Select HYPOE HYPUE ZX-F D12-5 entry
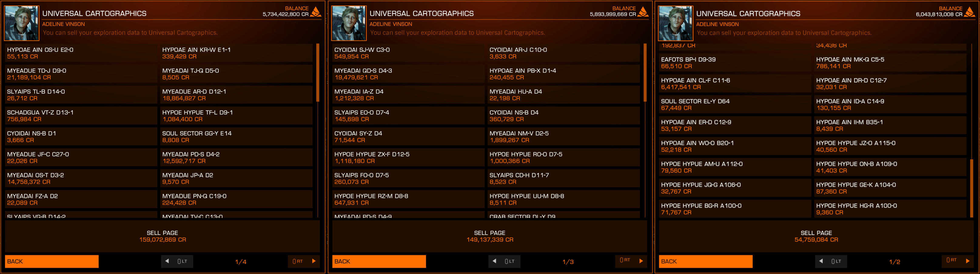 click(408, 157)
